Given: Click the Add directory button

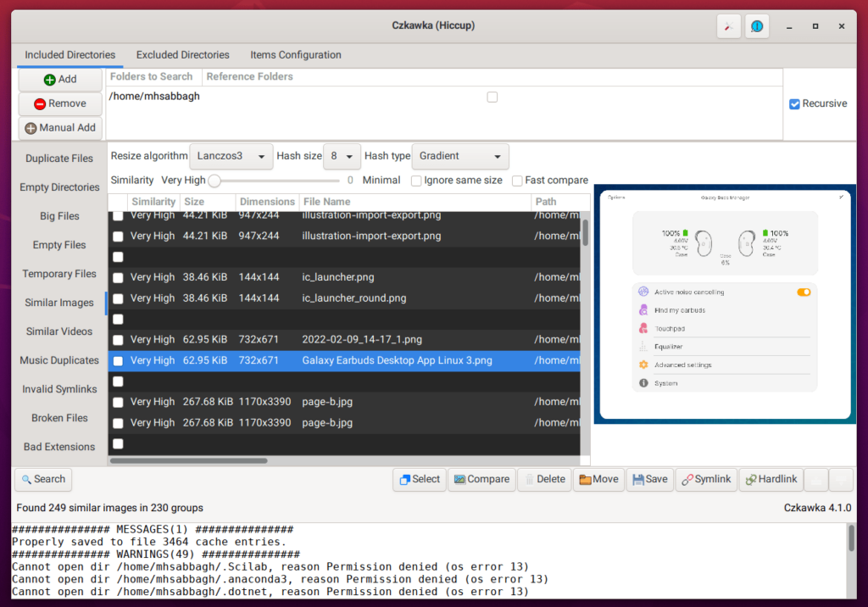Looking at the screenshot, I should click(60, 79).
